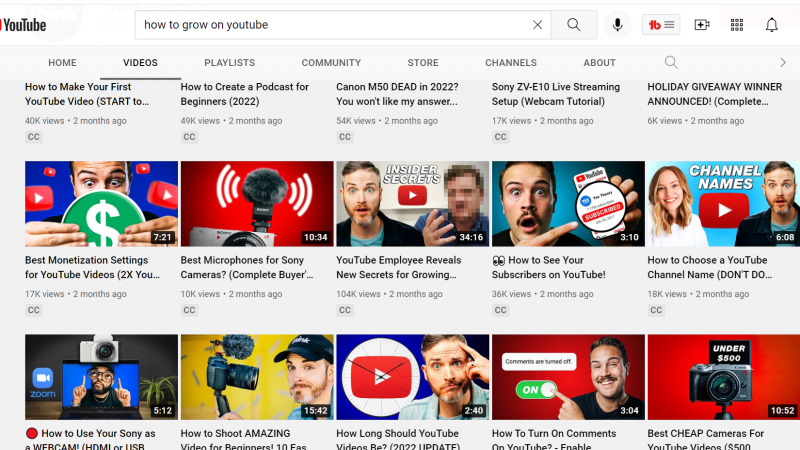Start voice search with microphone icon
The height and width of the screenshot is (450, 800).
click(617, 25)
